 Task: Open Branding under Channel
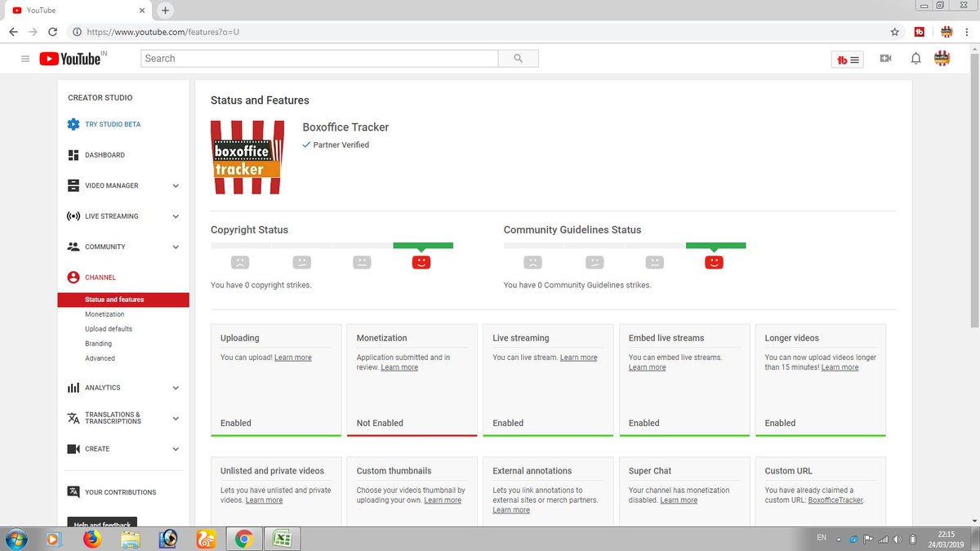point(98,344)
